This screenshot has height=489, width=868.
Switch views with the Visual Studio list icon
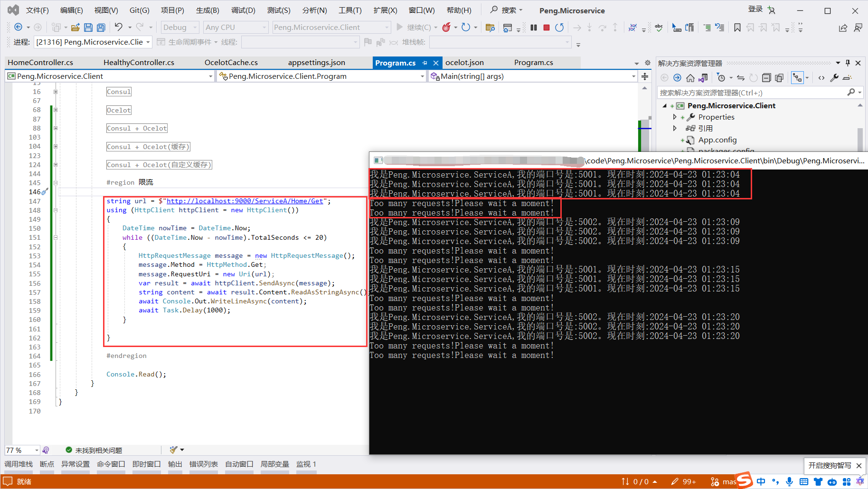703,78
